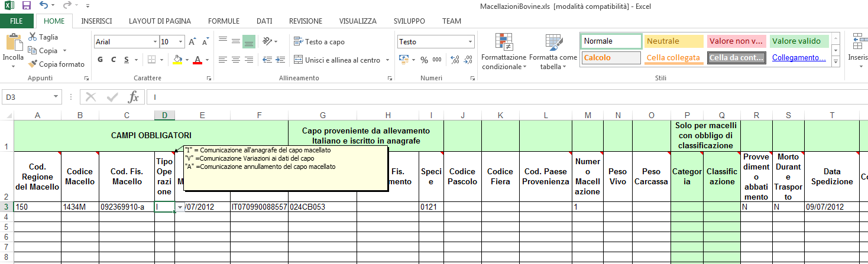Apply Cella collegata style
This screenshot has height=264, width=868.
click(674, 58)
